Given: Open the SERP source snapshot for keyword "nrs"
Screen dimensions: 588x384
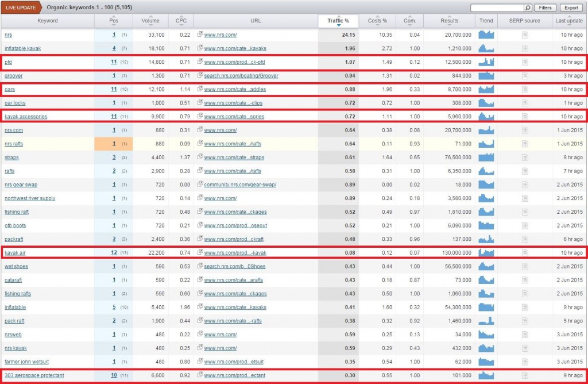Looking at the screenshot, I should (x=524, y=34).
